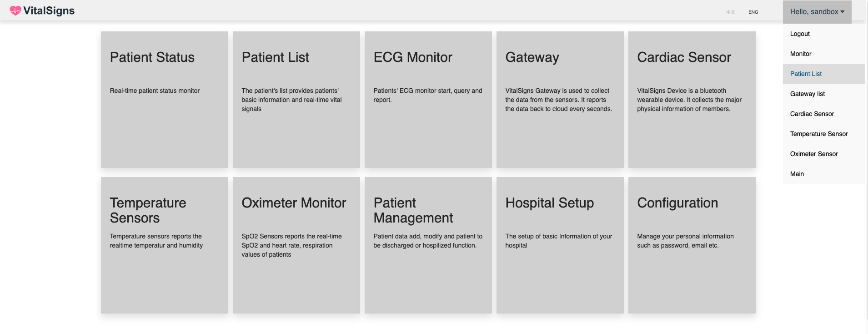Open the Temperature Sensors card
The image size is (868, 334).
(165, 245)
